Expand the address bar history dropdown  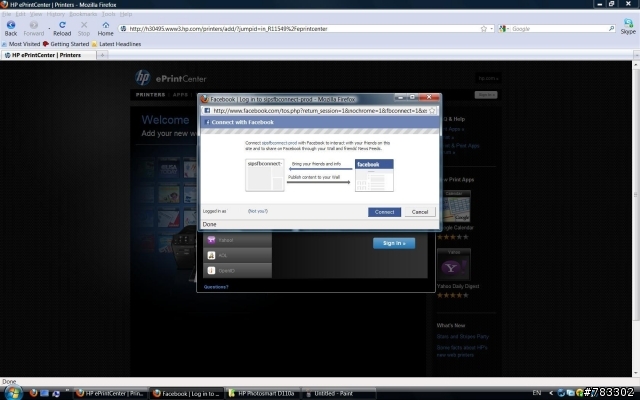point(491,29)
